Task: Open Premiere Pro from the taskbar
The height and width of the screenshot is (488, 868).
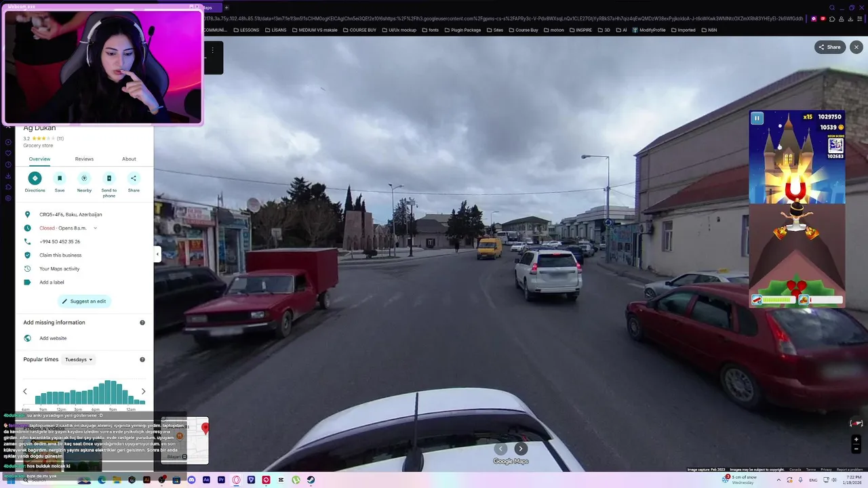Action: point(221,480)
